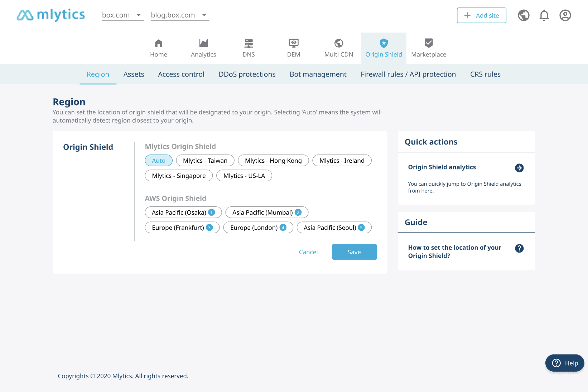Select Europe (London) AWS region

pos(258,227)
